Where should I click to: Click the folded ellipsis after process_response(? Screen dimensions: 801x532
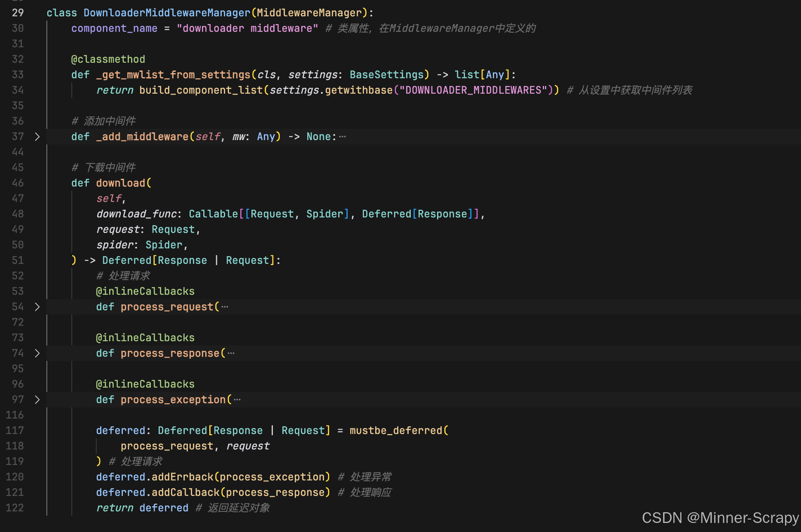click(x=231, y=353)
